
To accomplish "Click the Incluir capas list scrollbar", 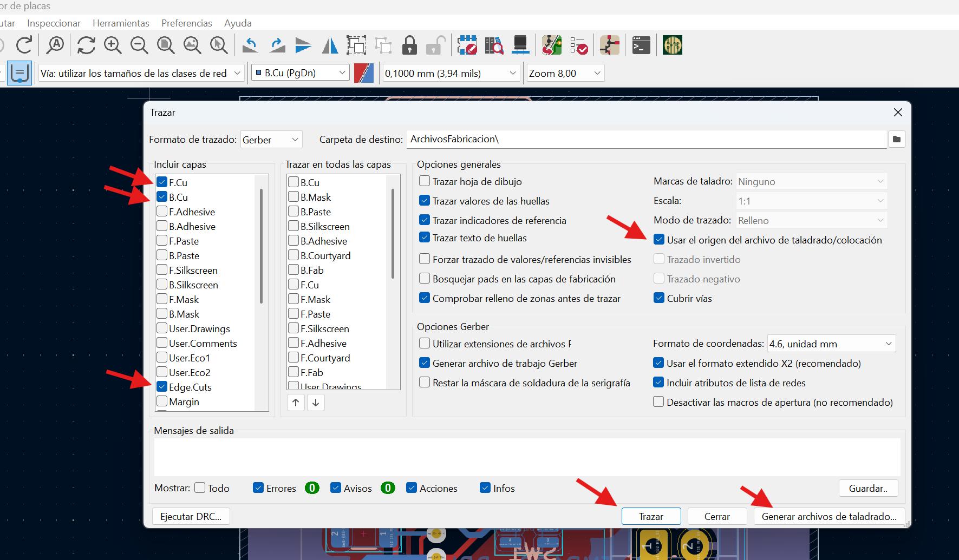I will 261,246.
